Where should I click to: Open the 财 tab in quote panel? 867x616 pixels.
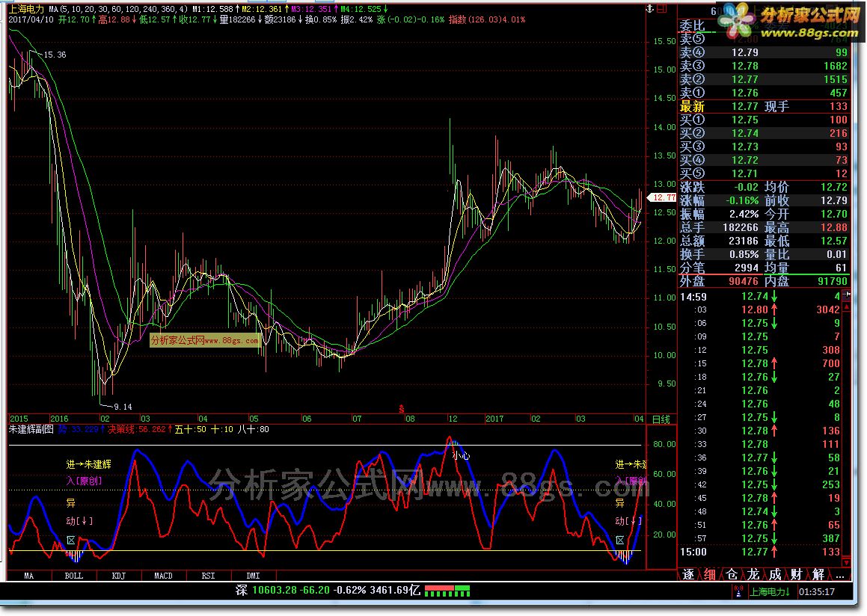click(796, 575)
